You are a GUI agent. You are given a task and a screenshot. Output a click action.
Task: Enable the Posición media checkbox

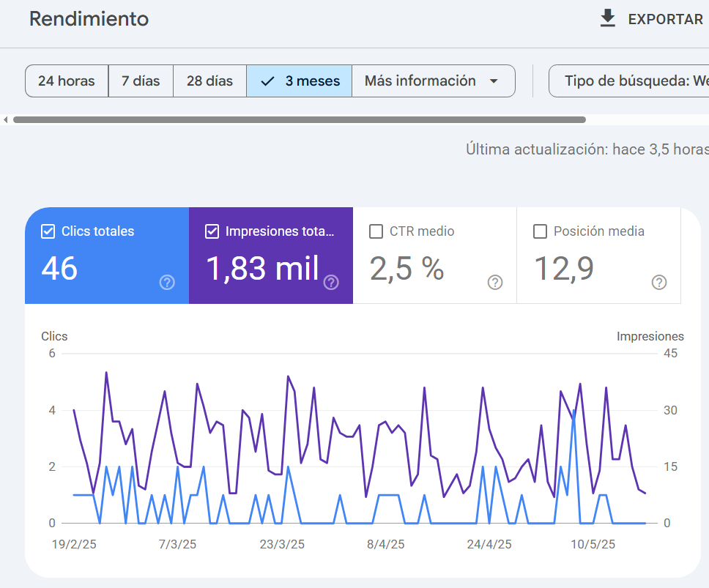click(x=541, y=231)
